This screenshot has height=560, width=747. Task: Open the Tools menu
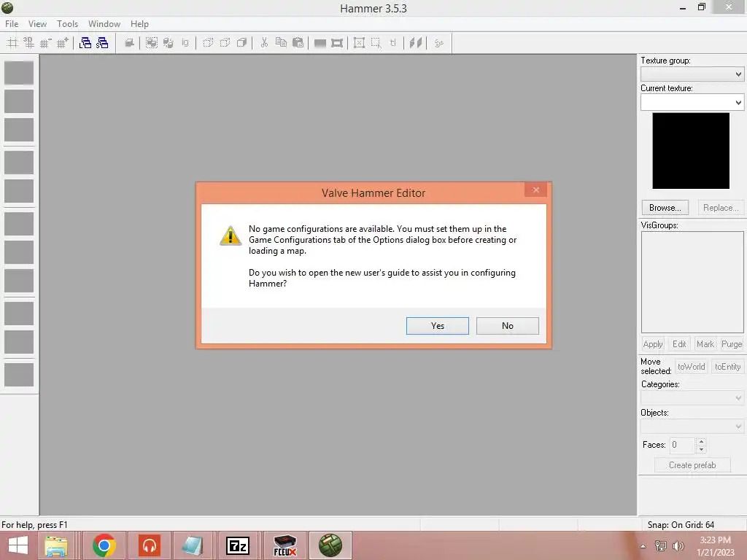67,24
